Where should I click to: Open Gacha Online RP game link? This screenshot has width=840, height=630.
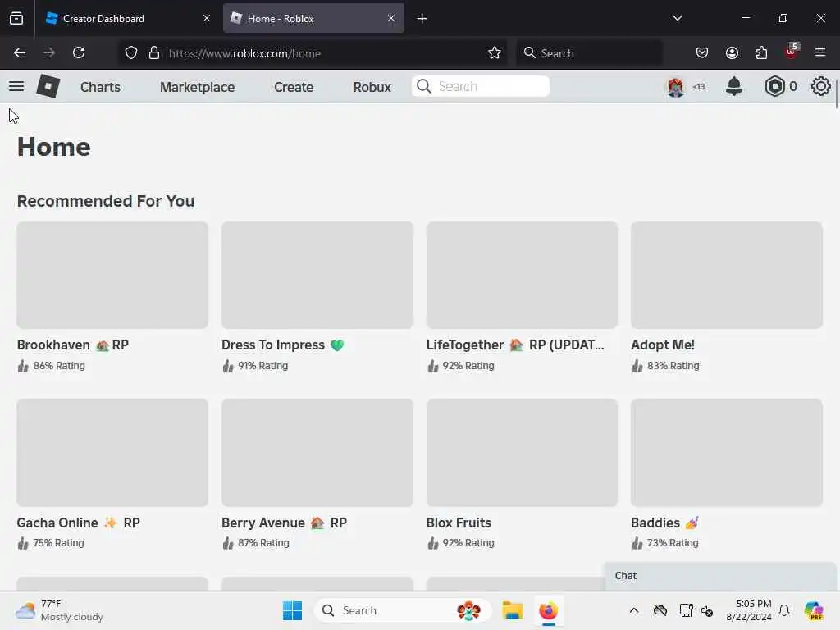click(x=78, y=523)
